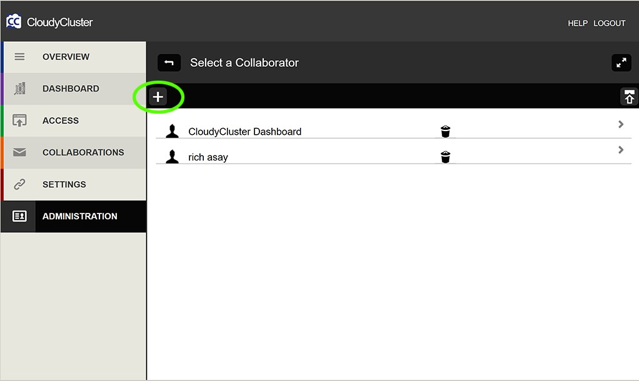Click the Logout link
This screenshot has height=381, width=639.
(x=609, y=23)
